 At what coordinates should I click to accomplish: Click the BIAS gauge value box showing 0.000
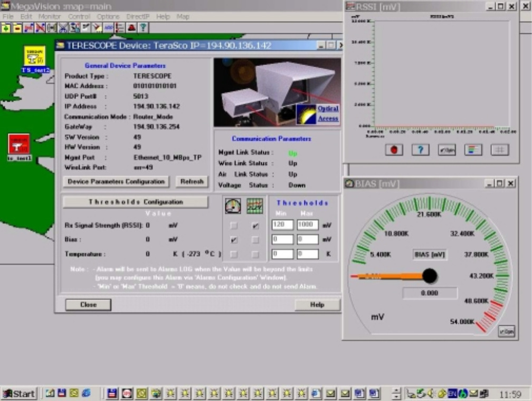(430, 293)
